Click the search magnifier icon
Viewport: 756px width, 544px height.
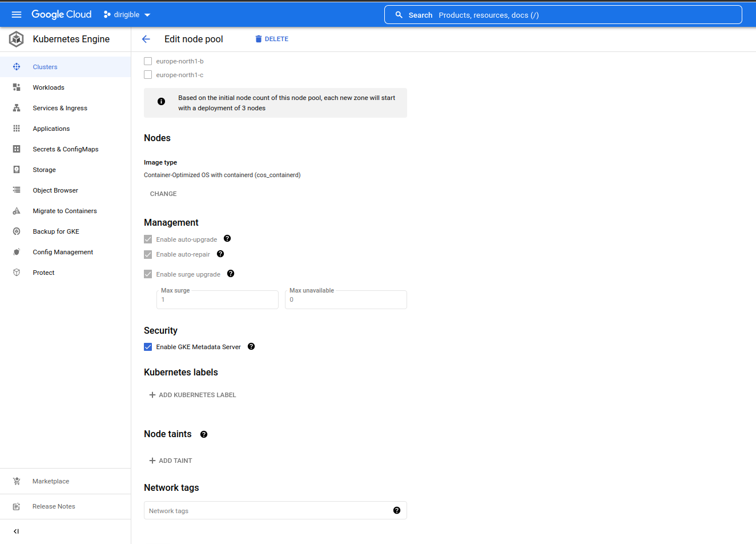(x=399, y=15)
